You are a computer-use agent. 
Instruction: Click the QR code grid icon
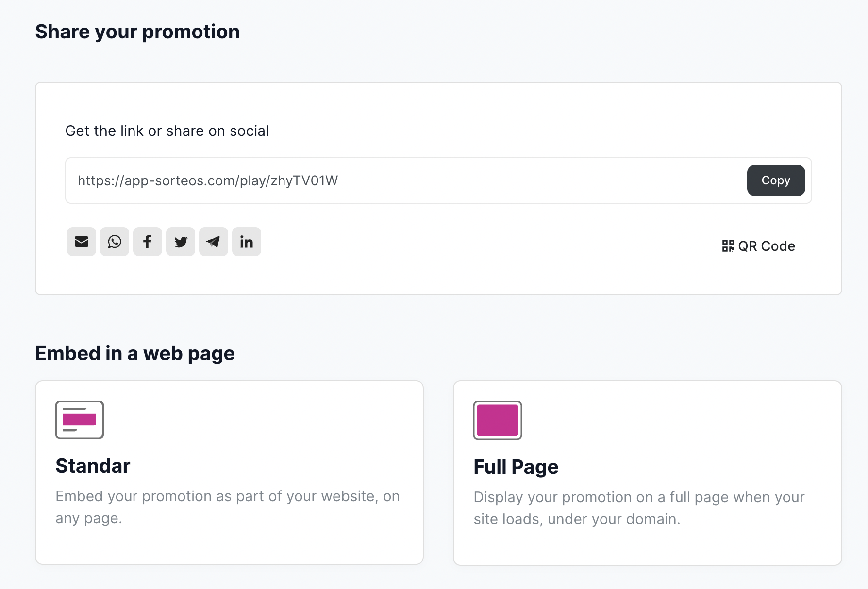728,246
